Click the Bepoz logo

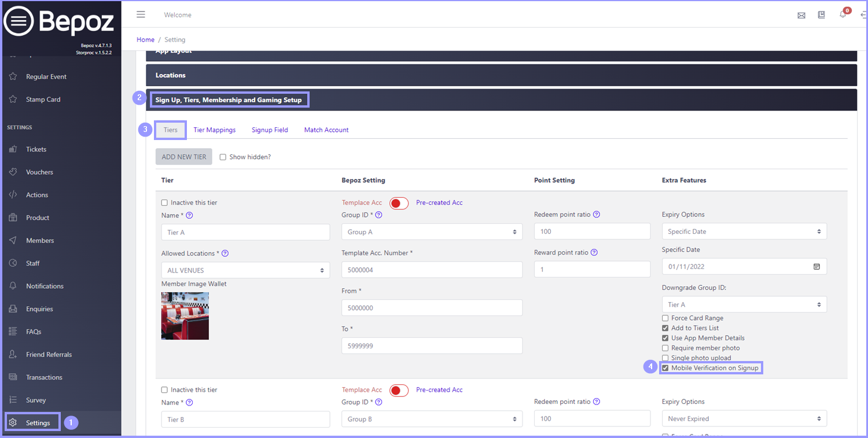59,21
